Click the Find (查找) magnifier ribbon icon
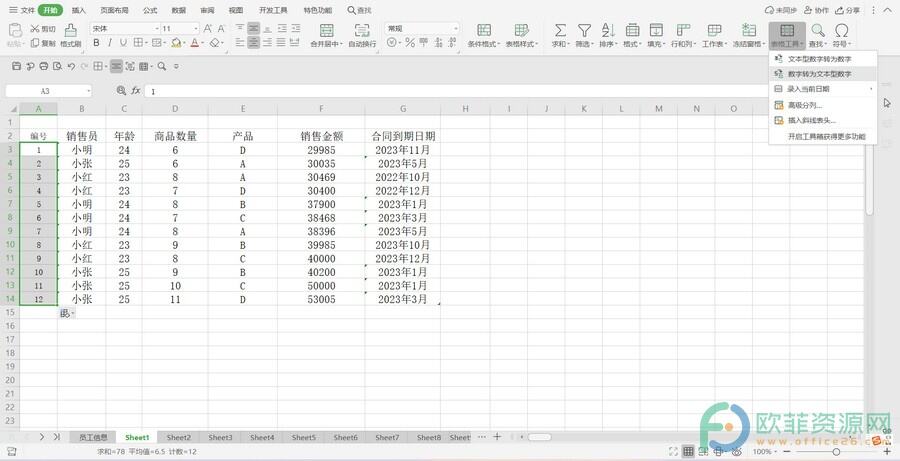This screenshot has width=900, height=461. [x=818, y=30]
